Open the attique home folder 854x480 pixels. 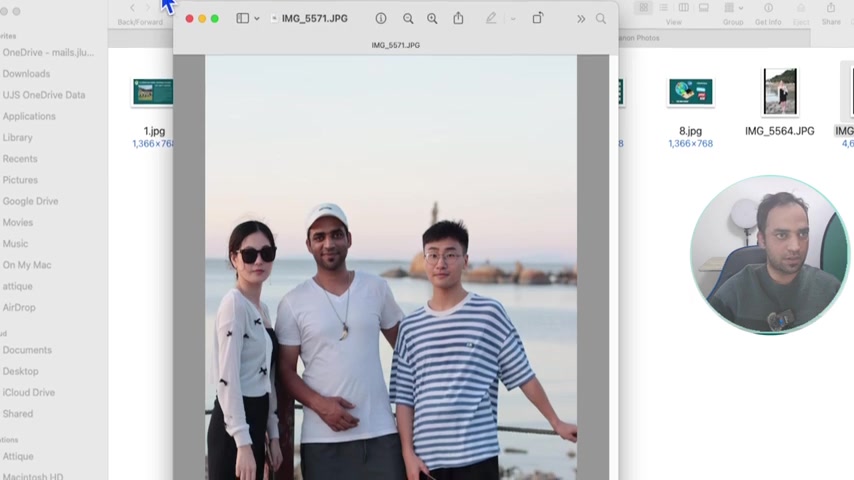[17, 286]
